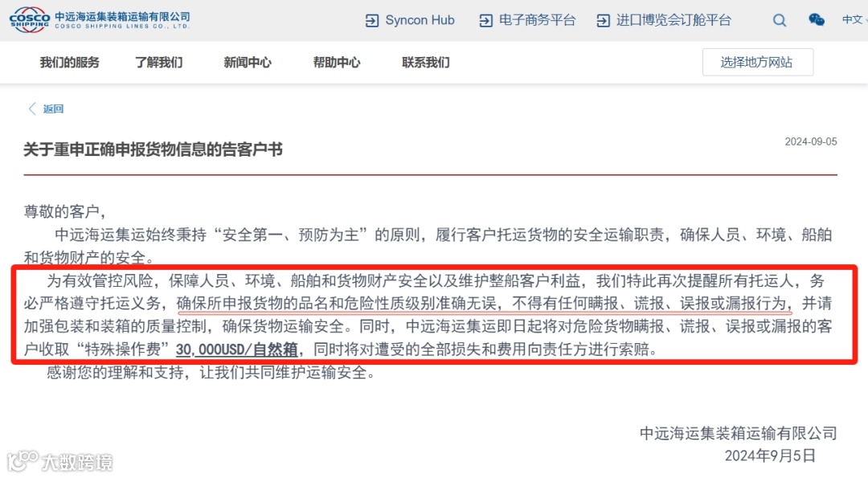
Task: Click the 进口博览会订舱平台 entry icon
Action: [x=603, y=21]
